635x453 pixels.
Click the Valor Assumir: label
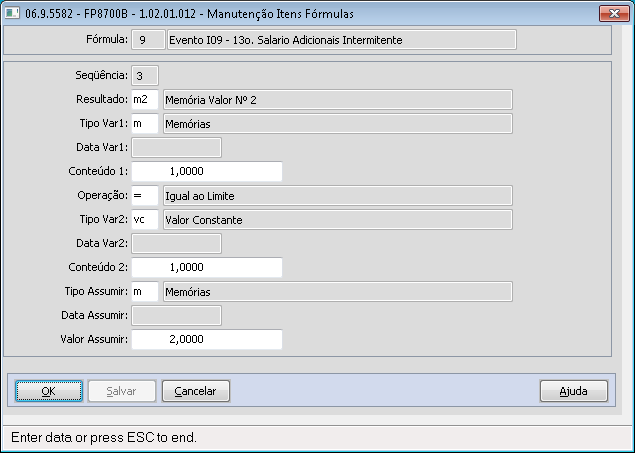coord(94,339)
